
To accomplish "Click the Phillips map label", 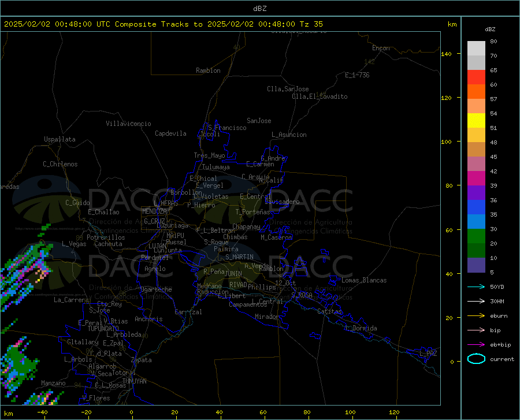I will tap(262, 287).
